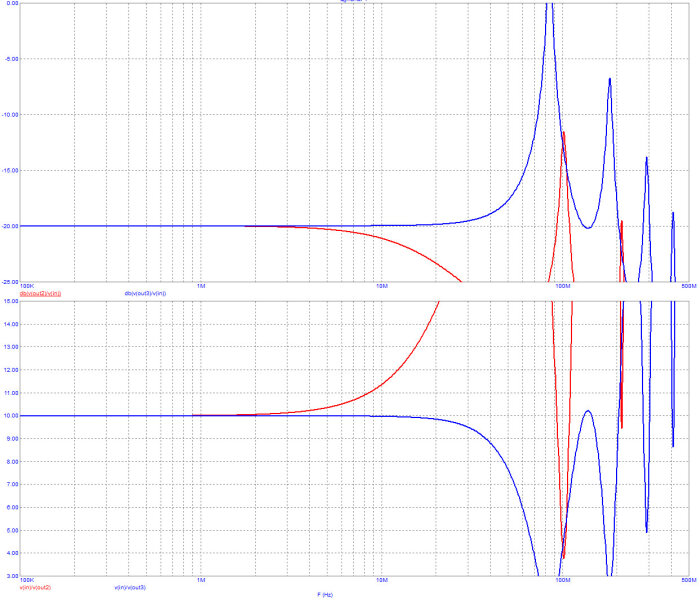Click the third blue peak near -14 dB
700x600 pixels.
pyautogui.click(x=647, y=158)
